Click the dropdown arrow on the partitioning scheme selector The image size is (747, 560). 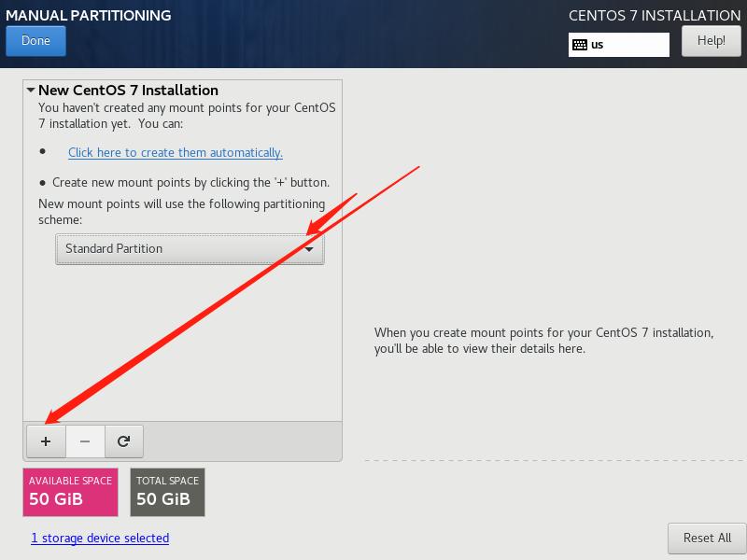click(x=309, y=248)
